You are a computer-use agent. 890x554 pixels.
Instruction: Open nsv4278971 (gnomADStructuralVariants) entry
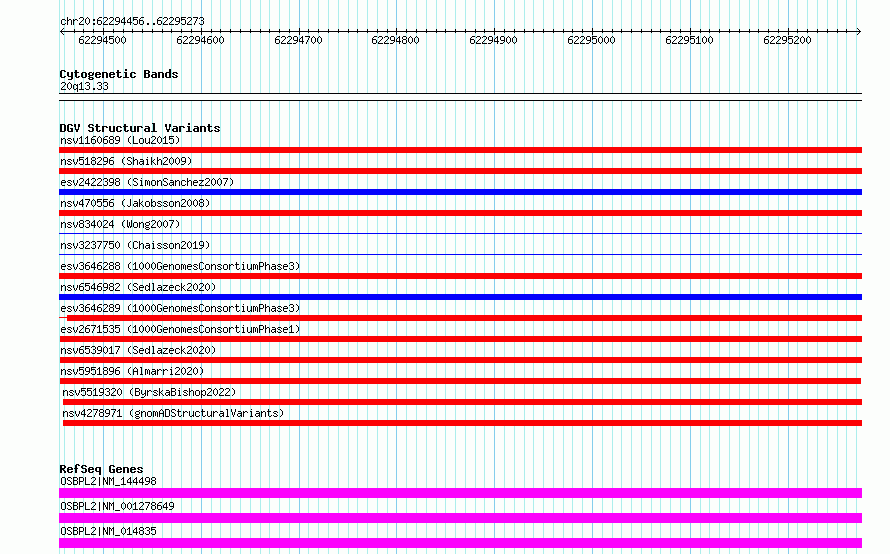point(173,413)
